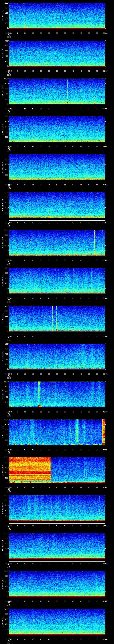Screen dimensions: 114x644
Task: Click the "33:00" end time label
Action: pyautogui.click(x=105, y=147)
